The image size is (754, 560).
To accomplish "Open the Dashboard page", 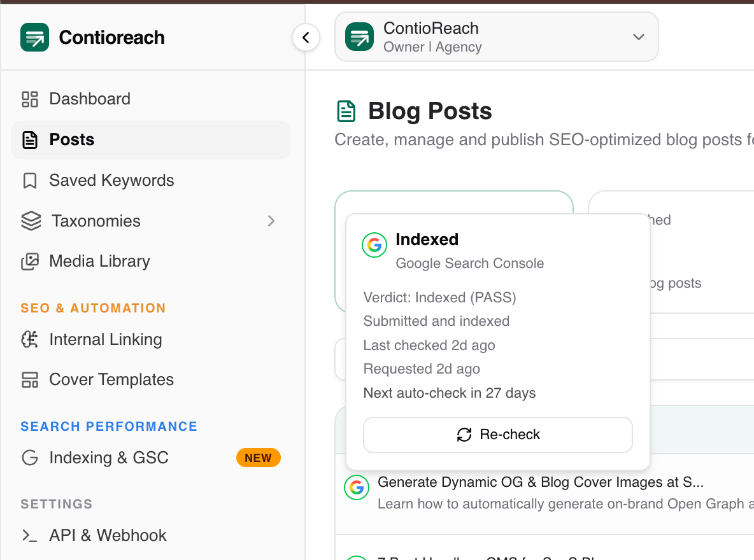I will [x=150, y=99].
